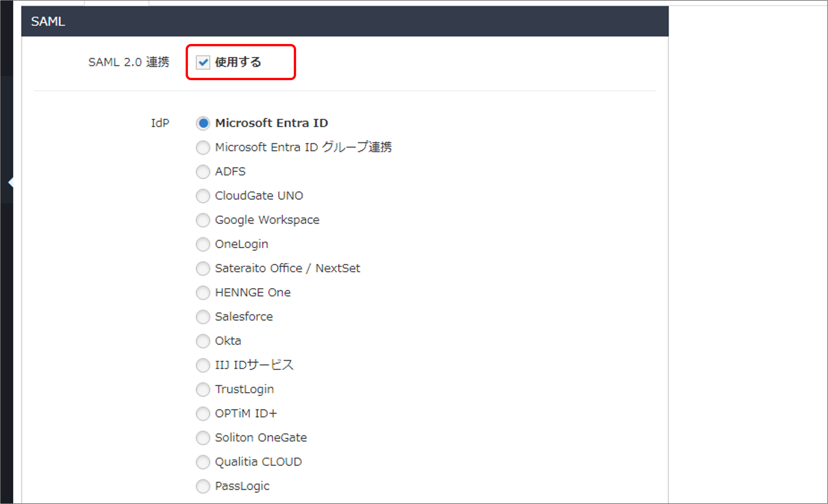Choose ADFS as the identity provider
Screen dimensions: 828x504
(203, 172)
